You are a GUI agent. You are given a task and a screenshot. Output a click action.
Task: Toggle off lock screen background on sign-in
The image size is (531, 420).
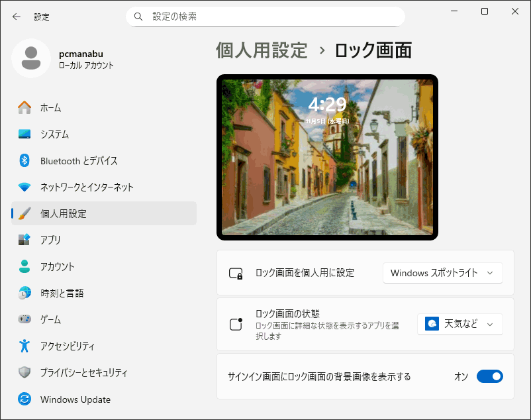pyautogui.click(x=489, y=376)
